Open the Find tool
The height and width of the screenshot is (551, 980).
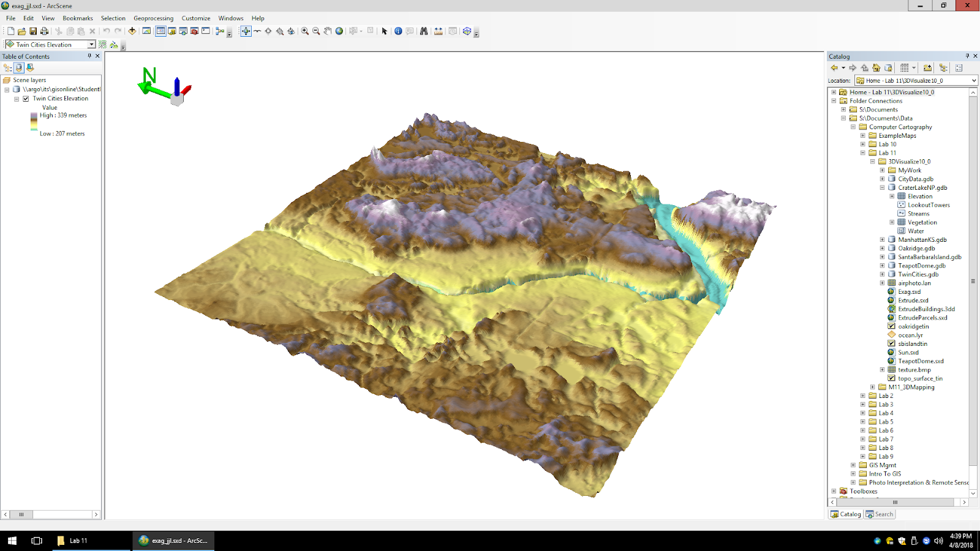click(424, 31)
